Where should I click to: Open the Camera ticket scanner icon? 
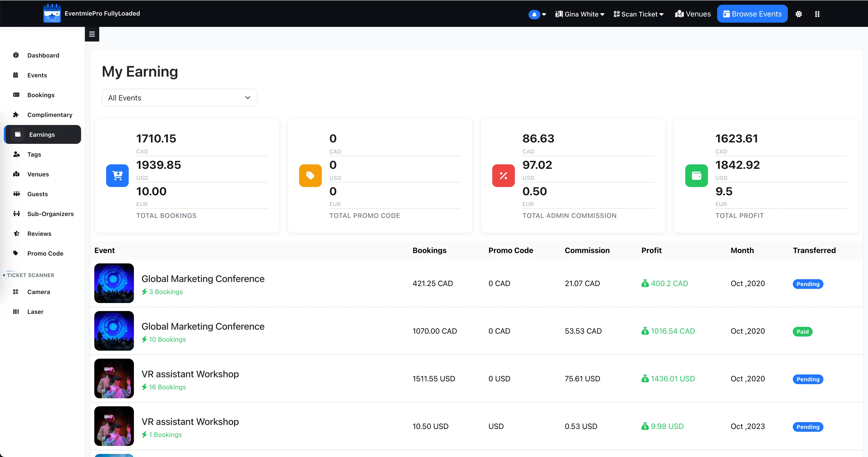click(x=16, y=292)
